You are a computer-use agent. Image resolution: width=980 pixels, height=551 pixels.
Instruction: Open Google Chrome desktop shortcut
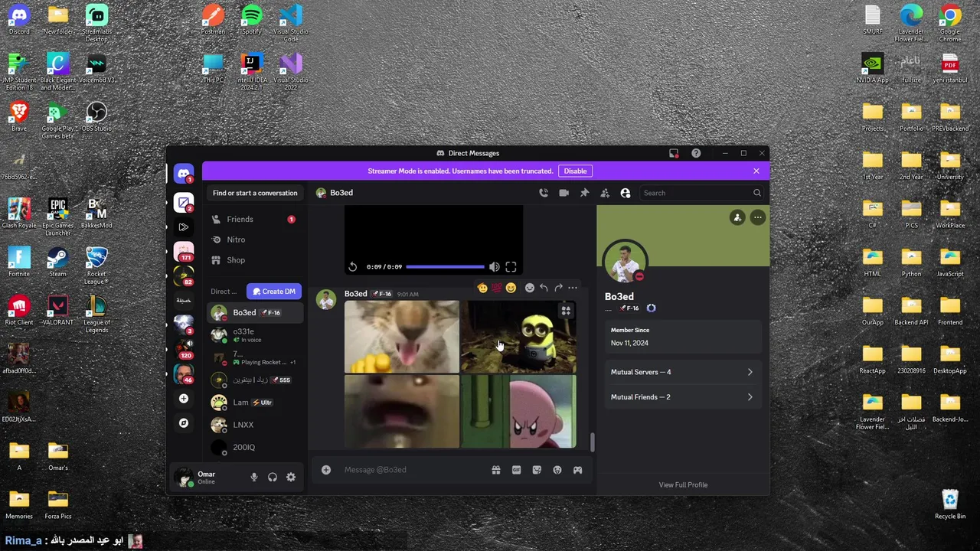(950, 23)
